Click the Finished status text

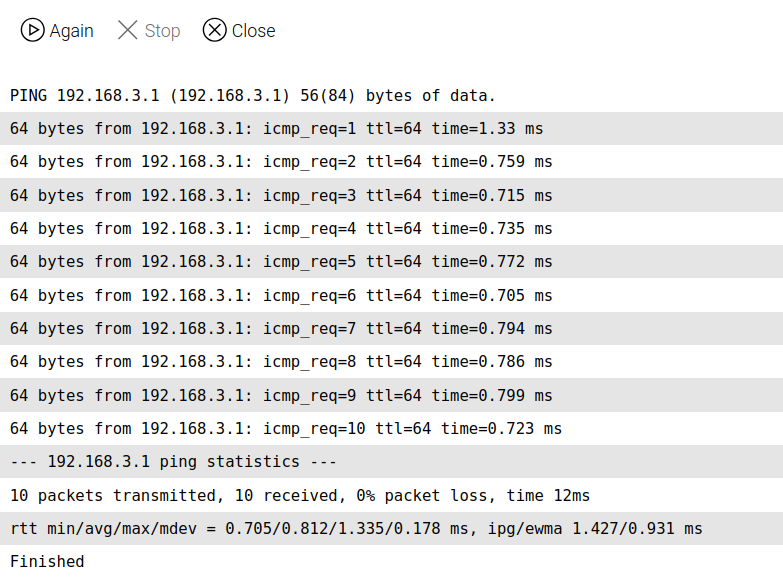pyautogui.click(x=47, y=562)
